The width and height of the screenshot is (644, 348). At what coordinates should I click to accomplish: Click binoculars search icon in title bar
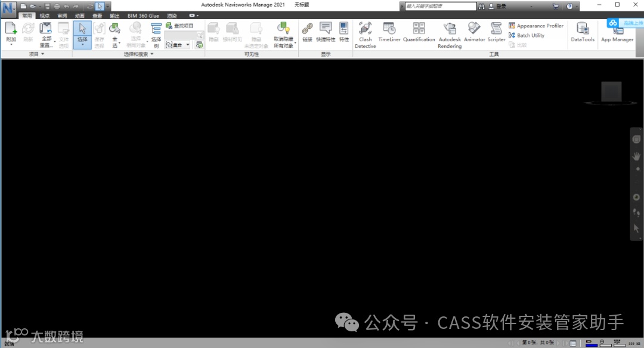click(481, 6)
